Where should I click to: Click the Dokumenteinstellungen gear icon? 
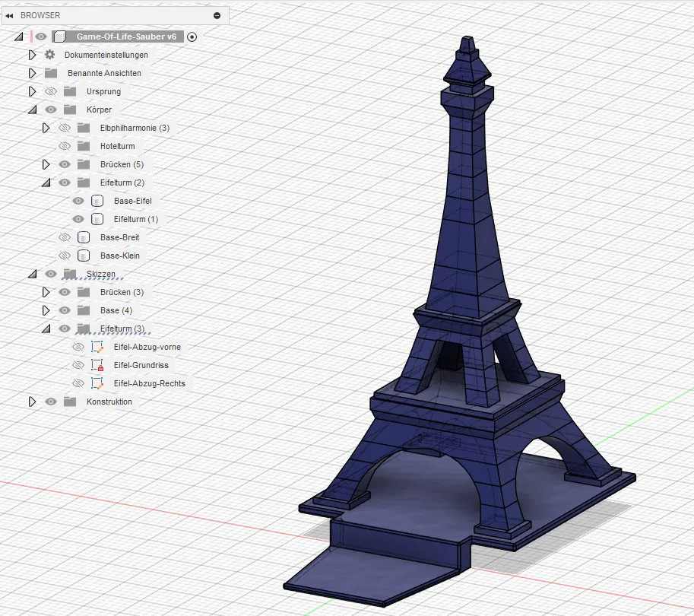(50, 55)
